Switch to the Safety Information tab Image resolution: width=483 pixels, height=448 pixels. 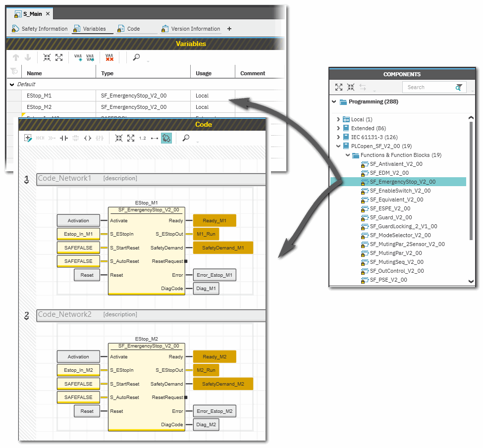point(40,29)
